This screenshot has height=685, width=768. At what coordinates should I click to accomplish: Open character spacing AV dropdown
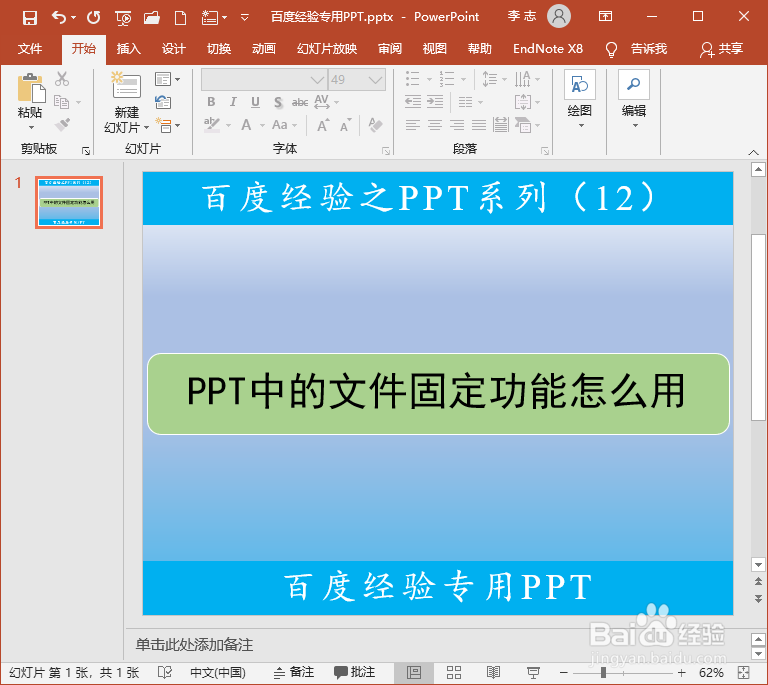tap(326, 102)
